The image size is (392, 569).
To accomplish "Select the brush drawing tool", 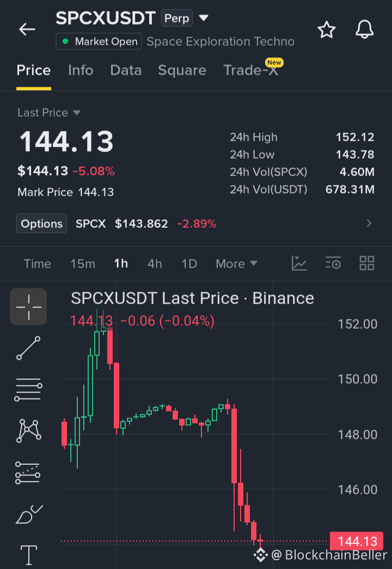I will tap(28, 514).
